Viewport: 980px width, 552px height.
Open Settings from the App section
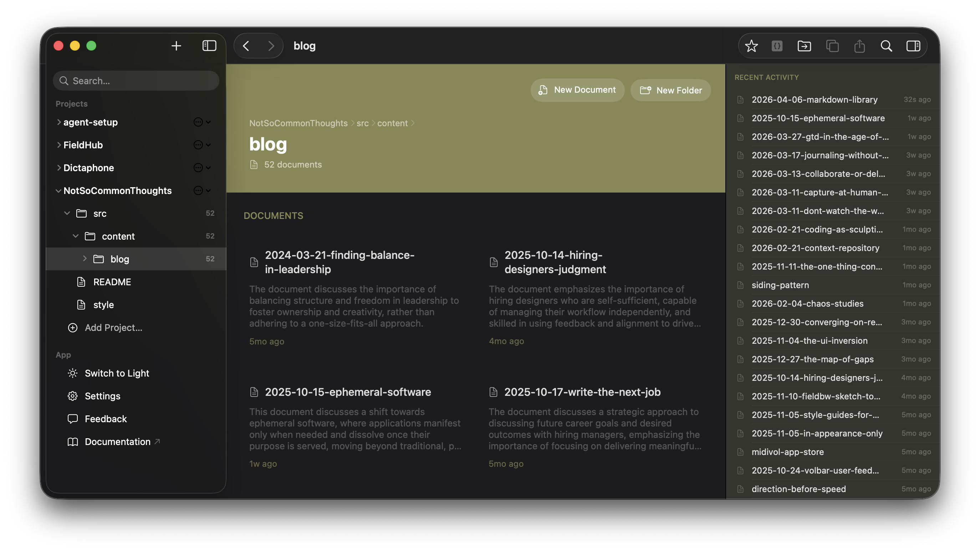[103, 396]
